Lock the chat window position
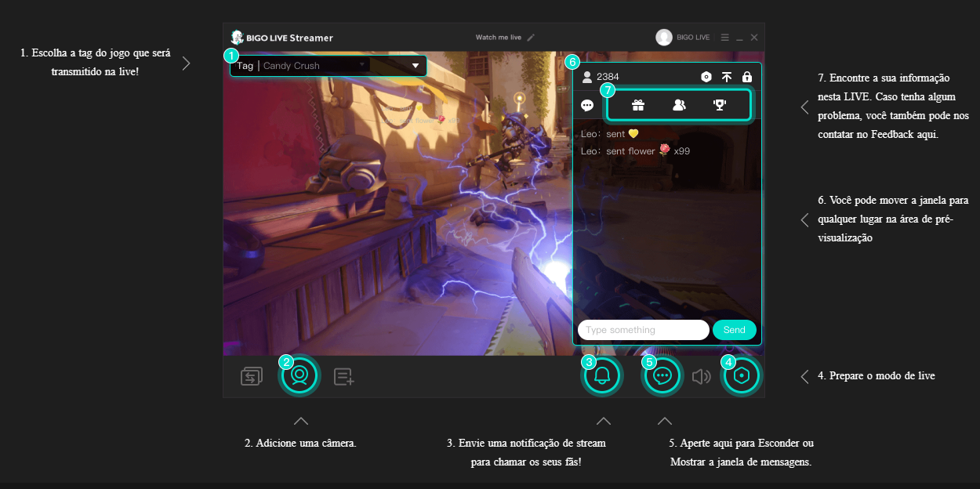This screenshot has width=980, height=489. (747, 76)
